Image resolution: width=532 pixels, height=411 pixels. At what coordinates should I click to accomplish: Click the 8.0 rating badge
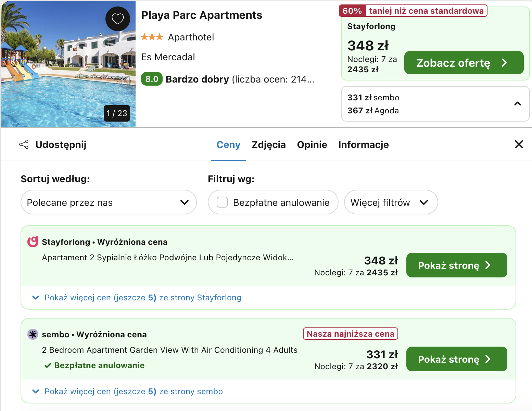coord(152,79)
